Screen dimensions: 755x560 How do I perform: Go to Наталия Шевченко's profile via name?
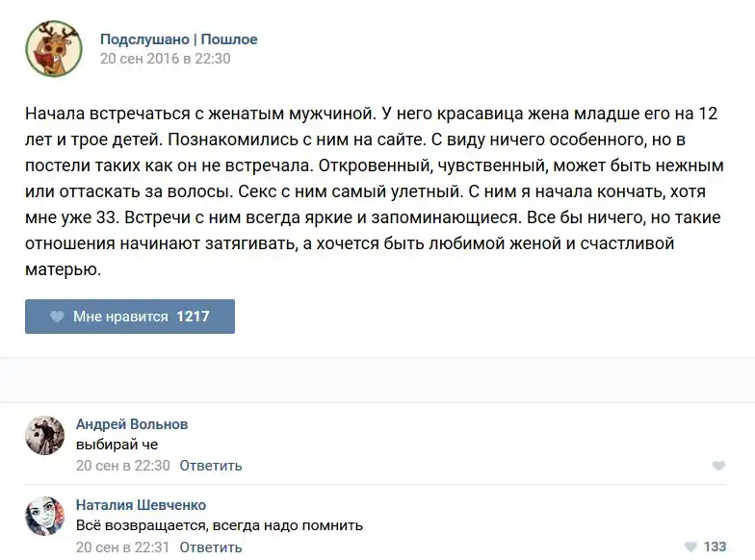coord(141,505)
